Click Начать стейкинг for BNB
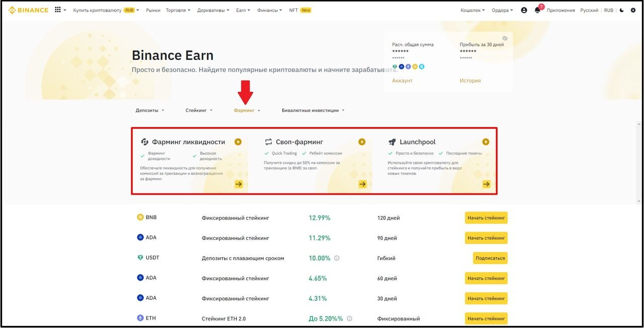This screenshot has width=644, height=328. coord(486,218)
